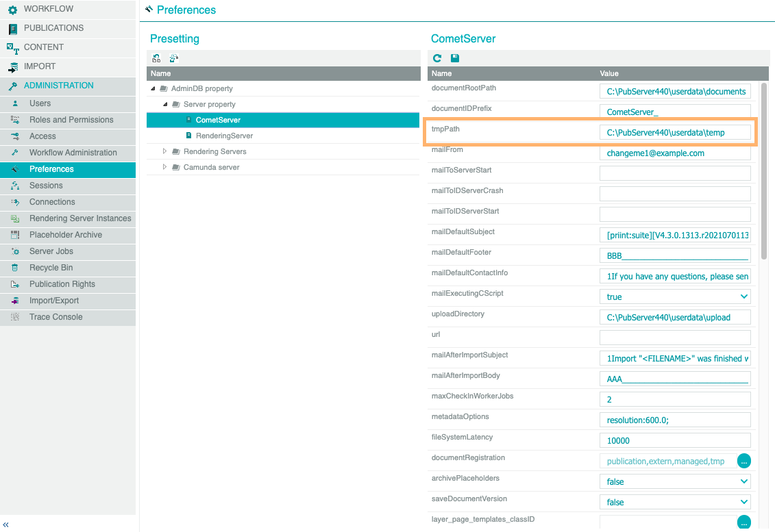Click the Recycle Bin trash icon
The height and width of the screenshot is (532, 775).
(x=14, y=268)
